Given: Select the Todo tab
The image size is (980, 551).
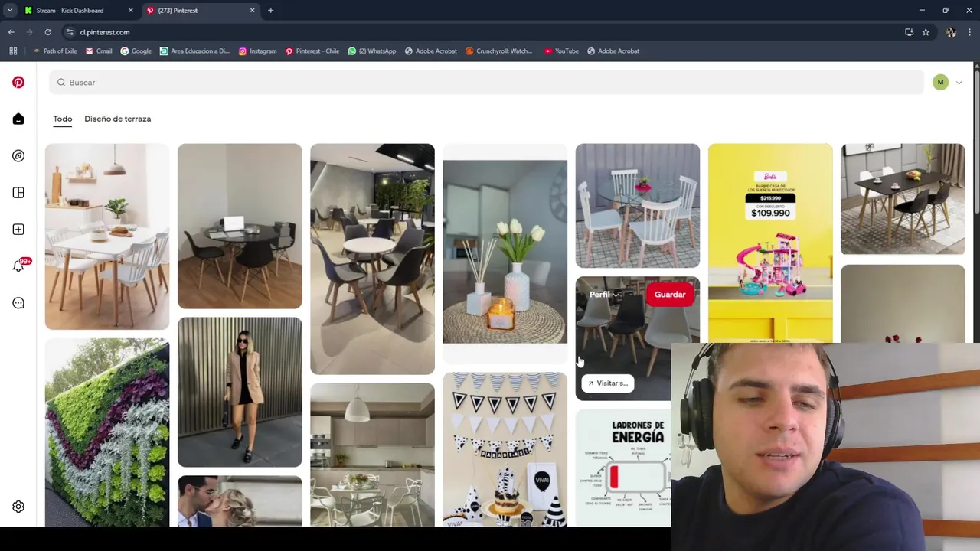Looking at the screenshot, I should pyautogui.click(x=63, y=119).
